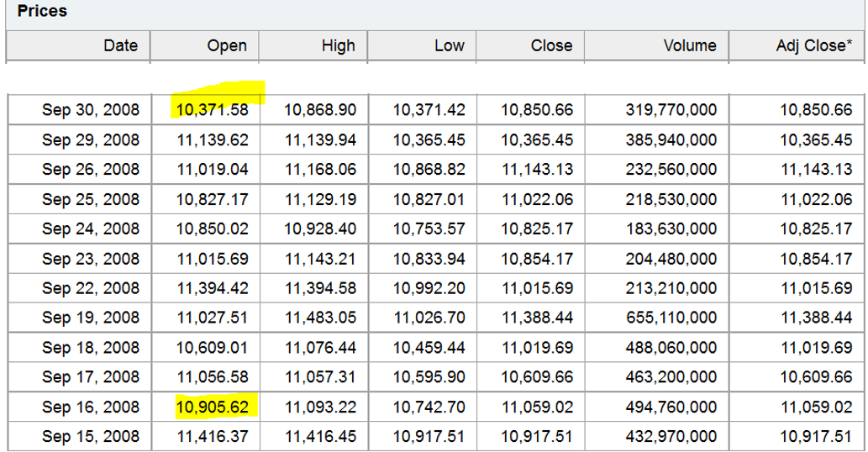
Task: Select highlighted open price 10,371.58
Action: (213, 110)
